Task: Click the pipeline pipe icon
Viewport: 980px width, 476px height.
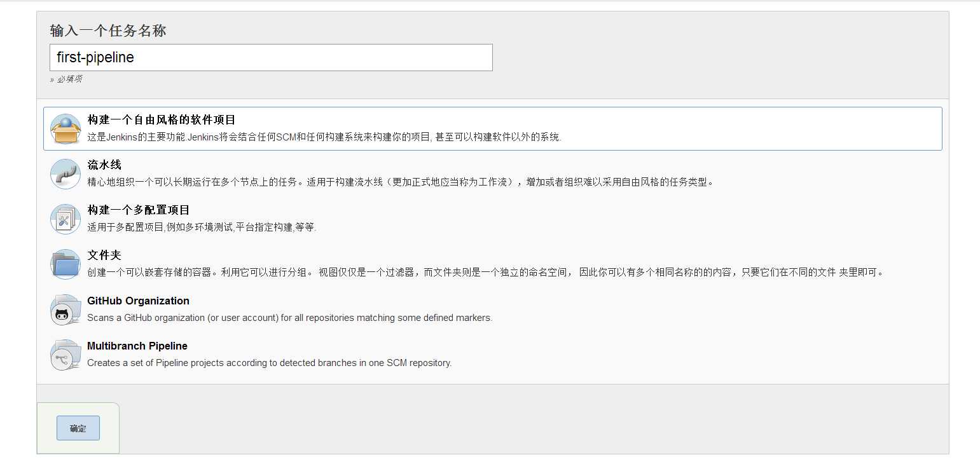Action: coord(66,174)
